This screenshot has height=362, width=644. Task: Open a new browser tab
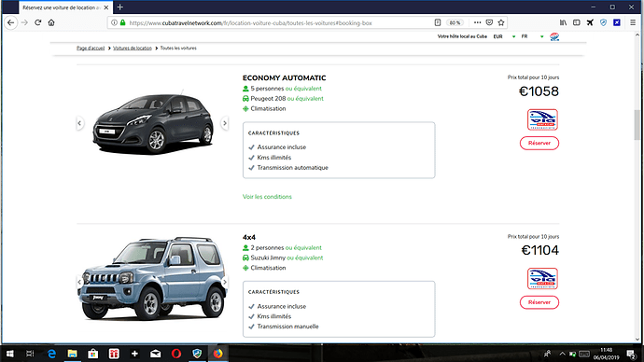[x=119, y=7]
